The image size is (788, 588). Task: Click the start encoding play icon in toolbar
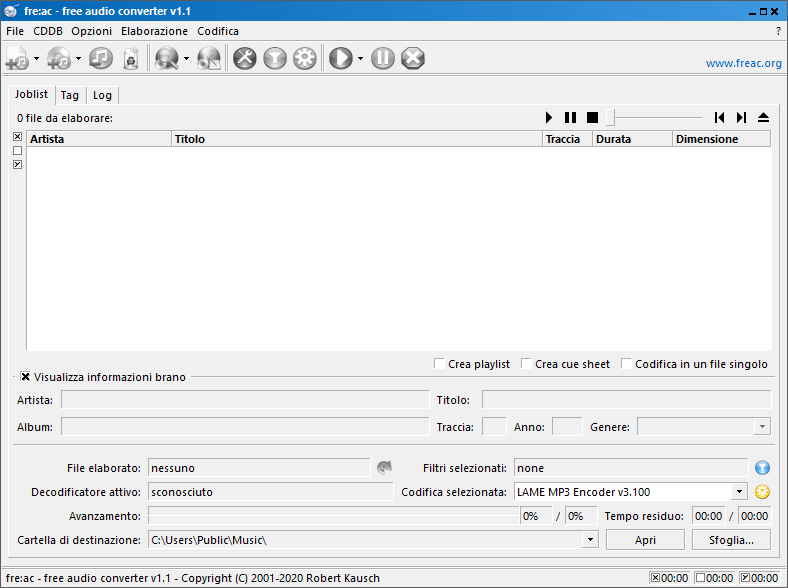[341, 59]
